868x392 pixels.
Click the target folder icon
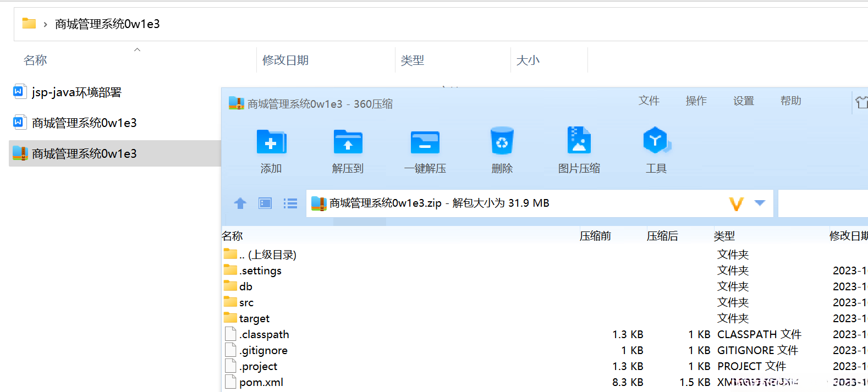click(x=230, y=317)
